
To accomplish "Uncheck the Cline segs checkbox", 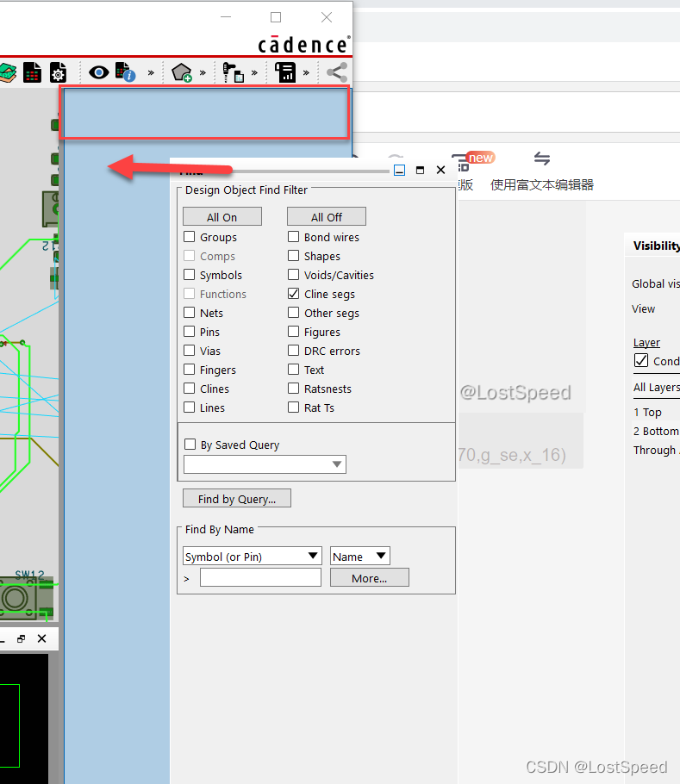I will 294,294.
